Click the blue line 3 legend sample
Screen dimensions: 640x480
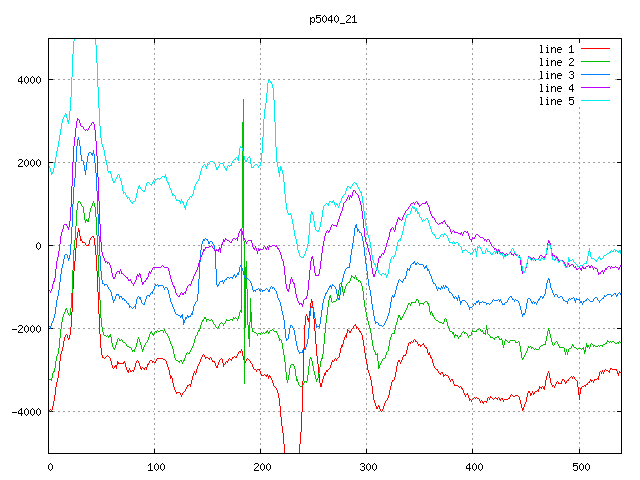coord(596,75)
